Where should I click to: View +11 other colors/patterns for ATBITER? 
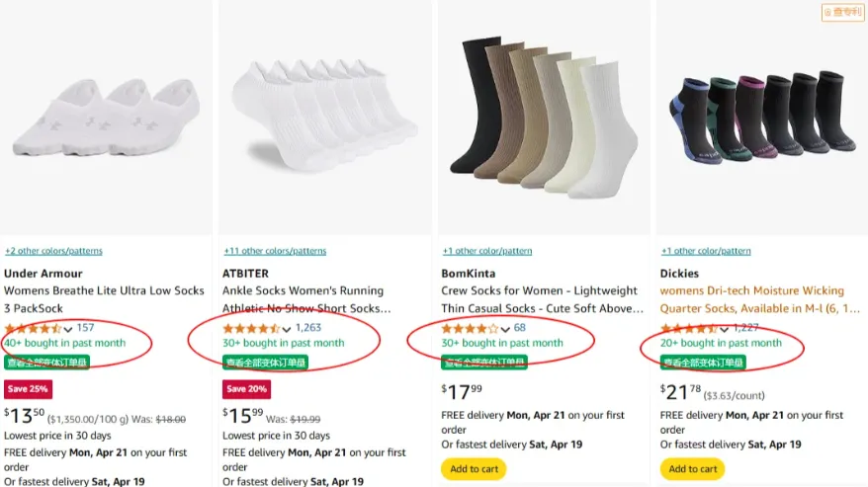(x=274, y=251)
